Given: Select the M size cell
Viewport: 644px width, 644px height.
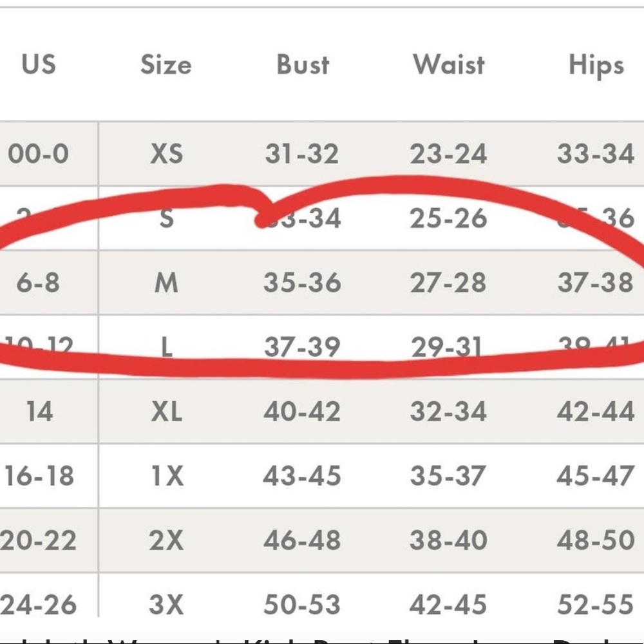Looking at the screenshot, I should pyautogui.click(x=166, y=283).
